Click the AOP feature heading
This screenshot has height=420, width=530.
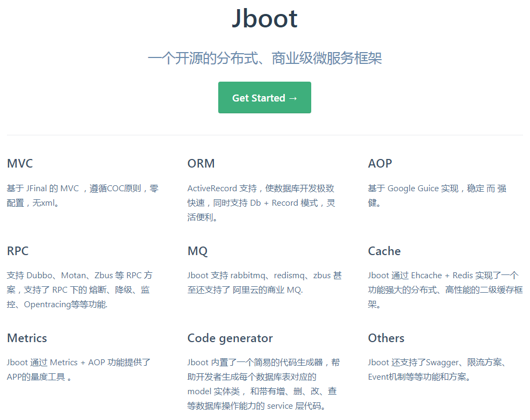[380, 163]
